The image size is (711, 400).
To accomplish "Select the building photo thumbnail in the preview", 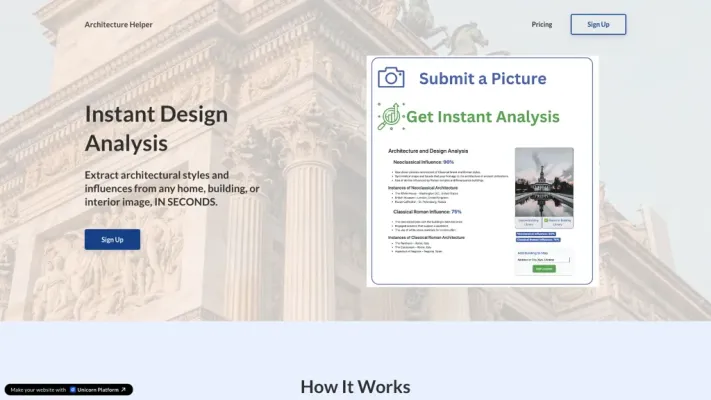I will tap(544, 180).
